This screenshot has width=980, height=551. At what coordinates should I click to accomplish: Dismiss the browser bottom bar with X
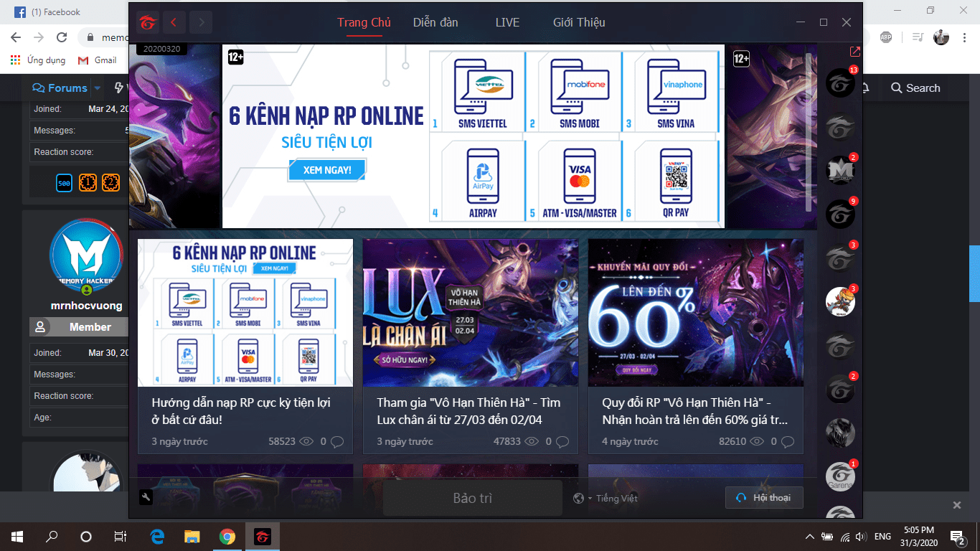click(x=956, y=505)
